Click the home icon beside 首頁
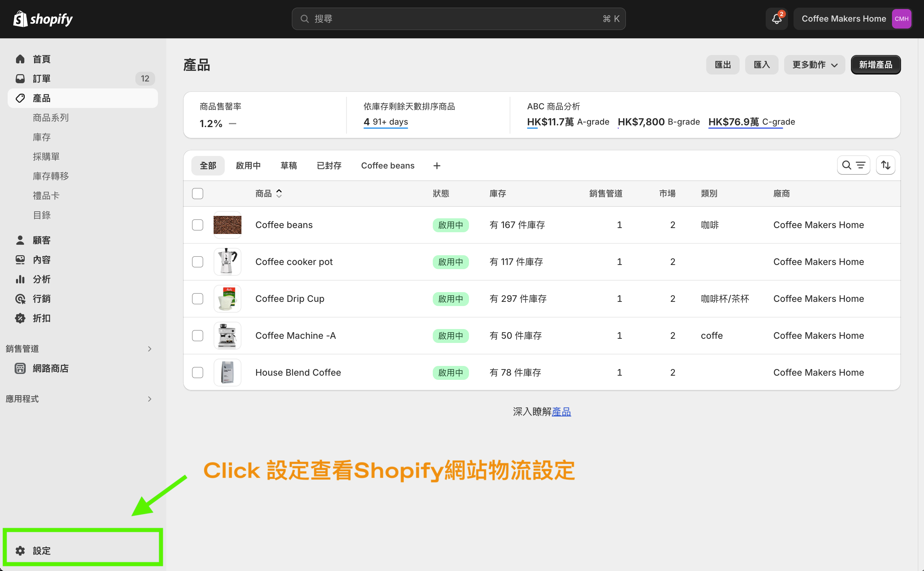The image size is (924, 571). 20,59
